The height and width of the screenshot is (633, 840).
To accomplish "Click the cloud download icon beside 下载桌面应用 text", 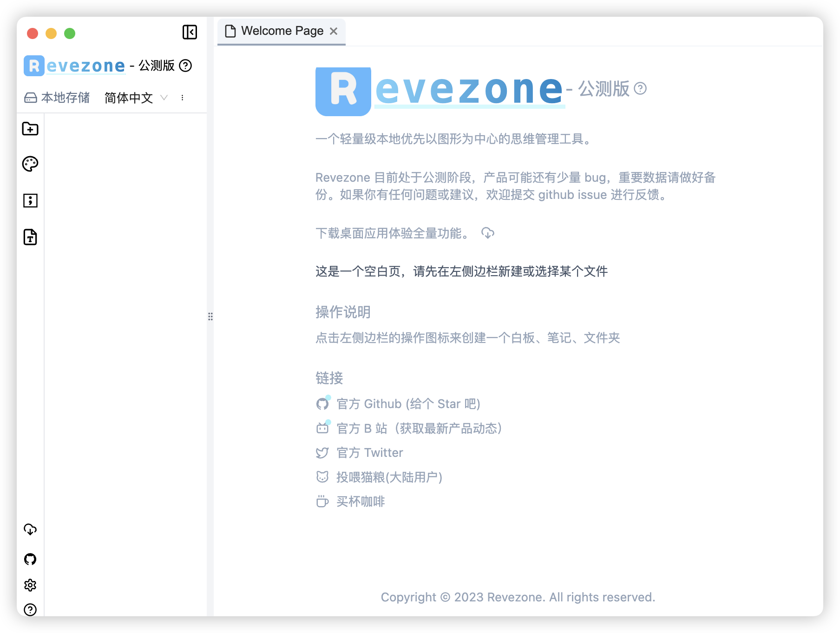I will point(488,233).
